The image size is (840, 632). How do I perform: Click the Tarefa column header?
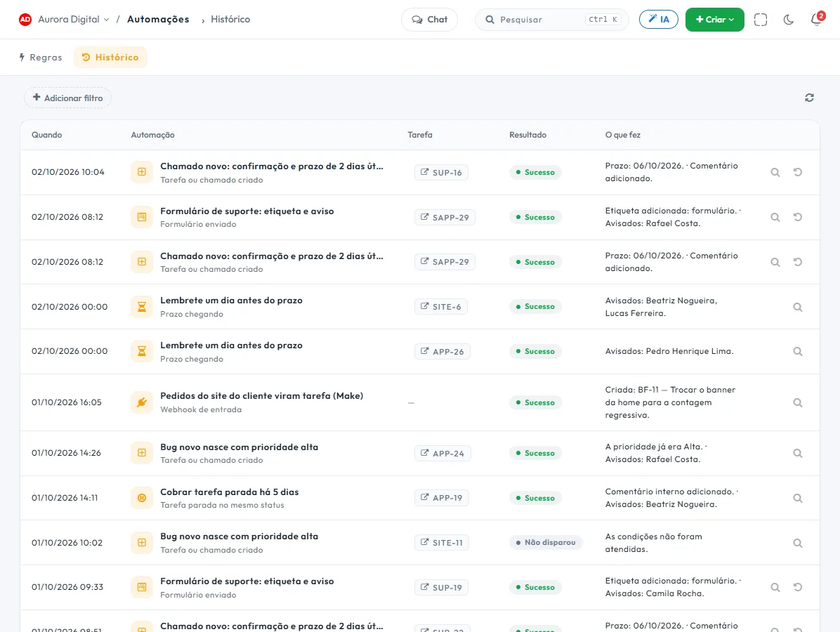click(x=420, y=135)
